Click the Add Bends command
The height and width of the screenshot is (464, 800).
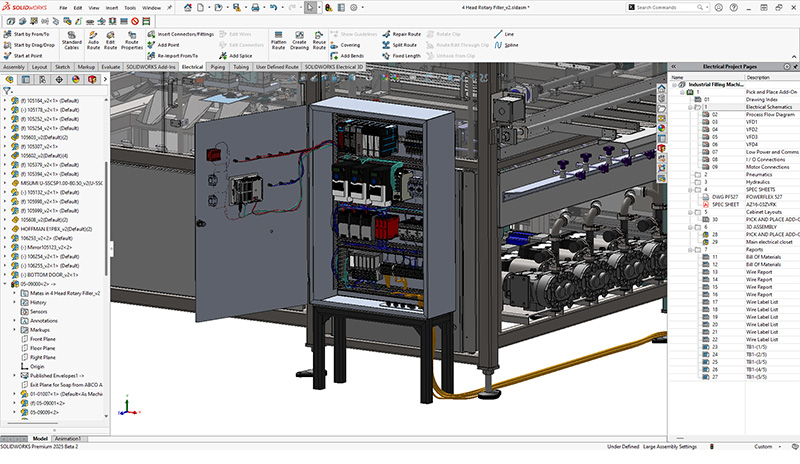pyautogui.click(x=347, y=56)
